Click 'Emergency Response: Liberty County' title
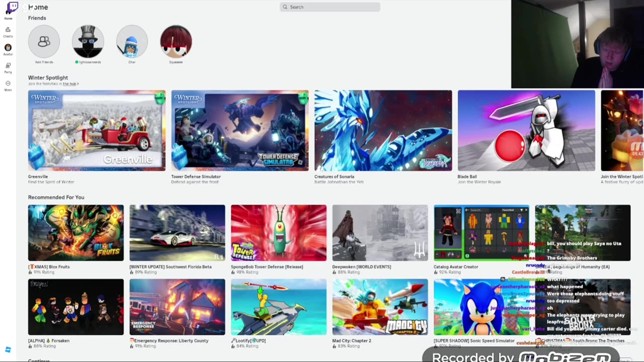The height and width of the screenshot is (362, 644). coord(169,341)
